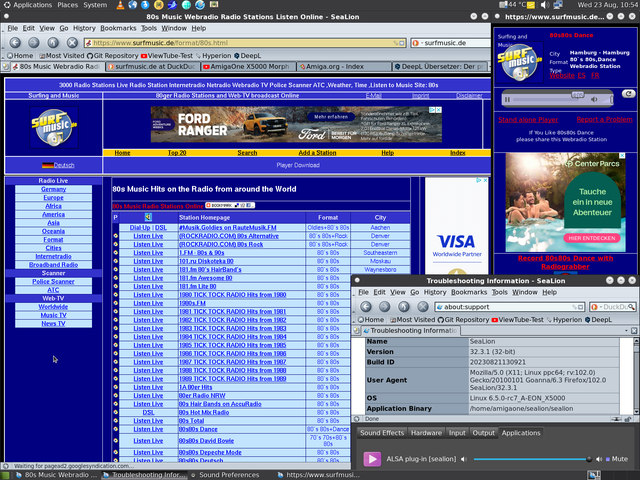Close the VISA ad via its X icon
This screenshot has height=480, width=640.
pos(485,180)
